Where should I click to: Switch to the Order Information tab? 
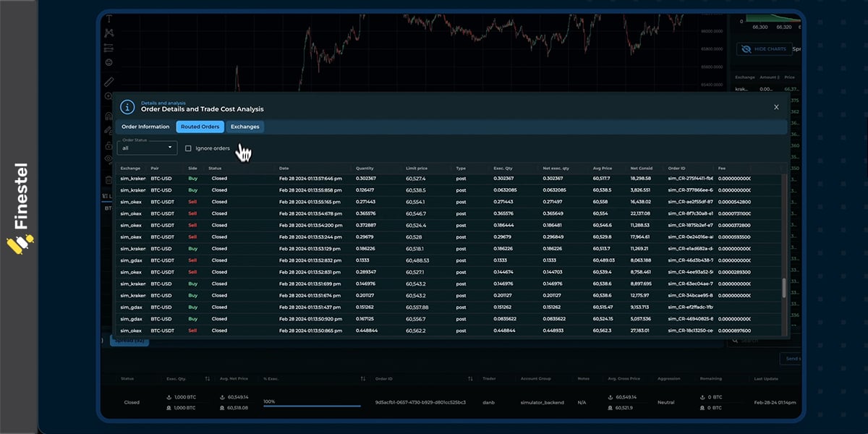tap(146, 126)
